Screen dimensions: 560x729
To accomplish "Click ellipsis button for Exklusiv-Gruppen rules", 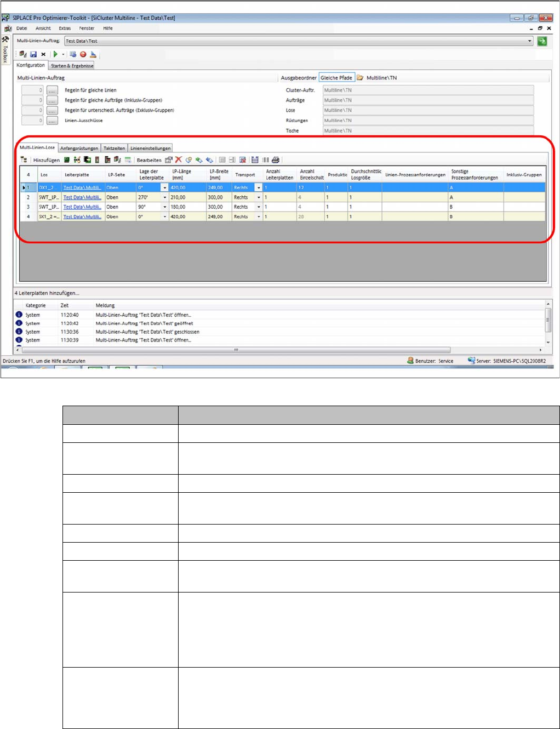I will (52, 110).
